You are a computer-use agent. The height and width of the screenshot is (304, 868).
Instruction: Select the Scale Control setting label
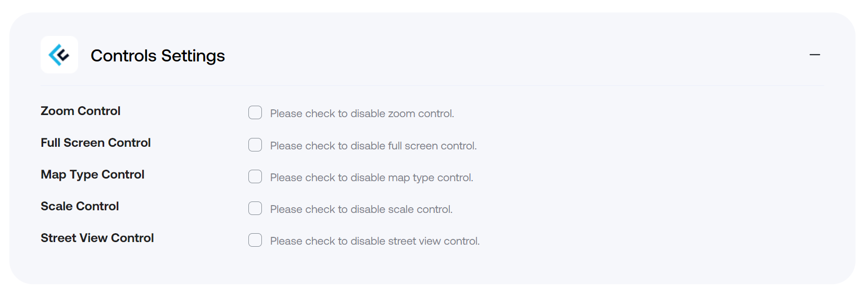(x=79, y=206)
